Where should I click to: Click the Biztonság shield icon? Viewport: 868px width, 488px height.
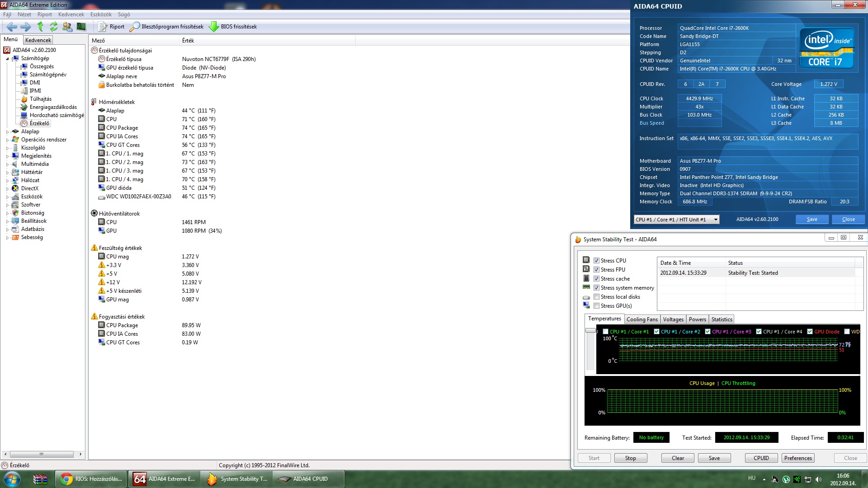tap(15, 213)
